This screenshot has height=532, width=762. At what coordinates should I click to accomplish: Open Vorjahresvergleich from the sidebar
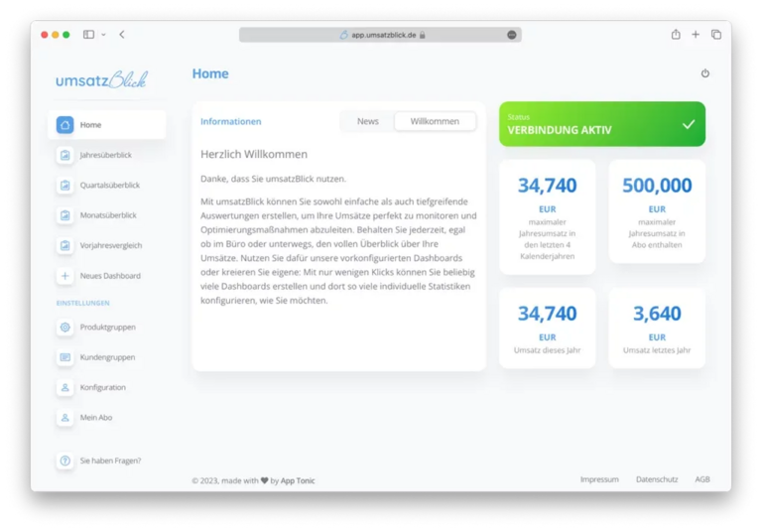click(x=110, y=245)
